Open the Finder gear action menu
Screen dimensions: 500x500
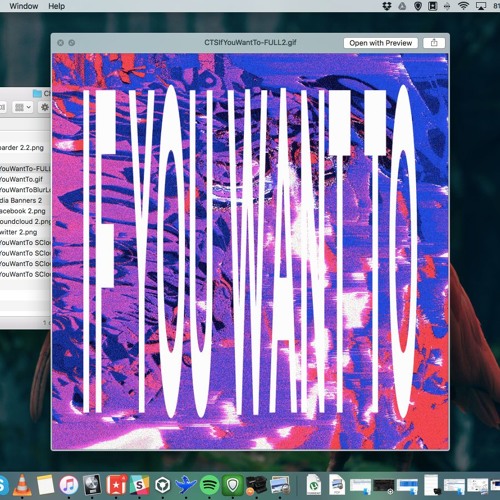(45, 107)
